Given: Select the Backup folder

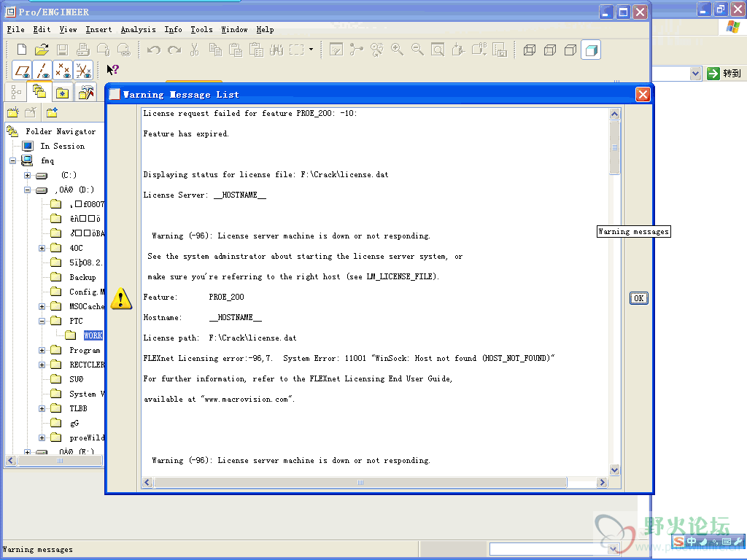Looking at the screenshot, I should 82,277.
